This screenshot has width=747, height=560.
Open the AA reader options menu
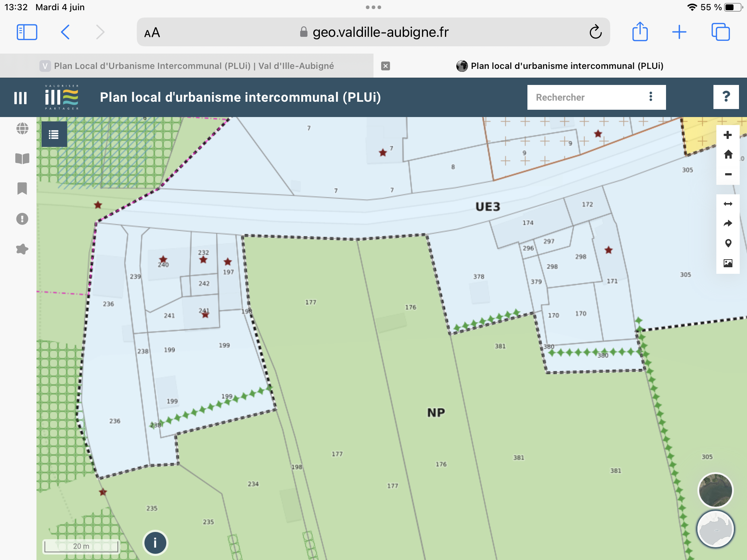point(152,33)
